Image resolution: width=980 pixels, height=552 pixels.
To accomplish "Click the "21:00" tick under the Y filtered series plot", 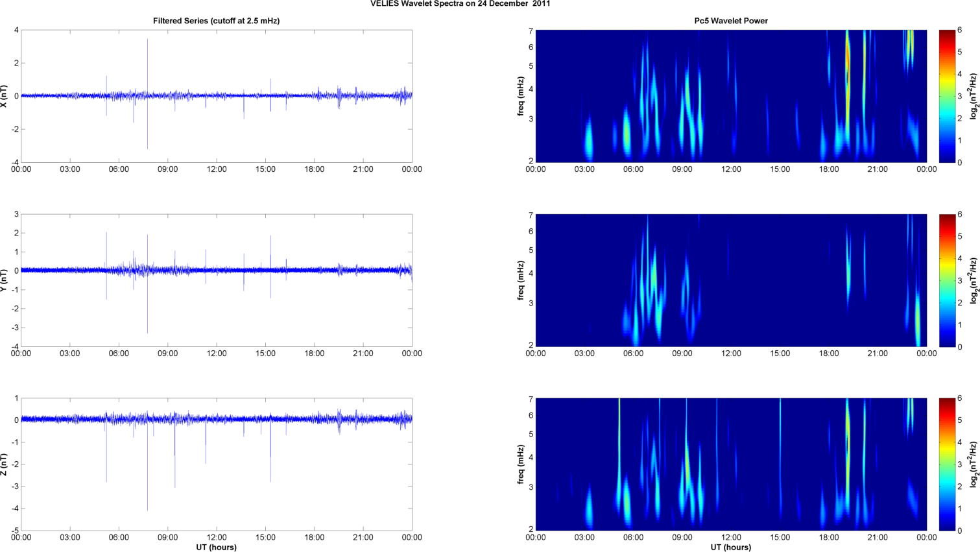I will click(x=363, y=354).
